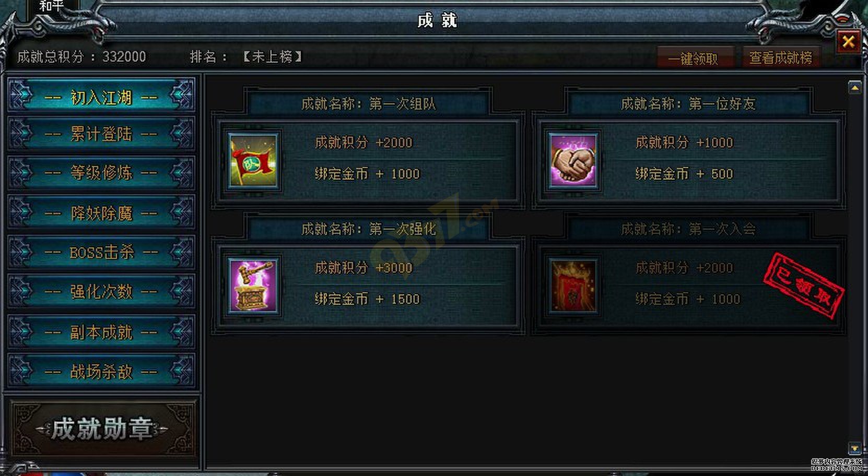The width and height of the screenshot is (868, 476).
Task: Click the red guild banner icon
Action: pos(573,287)
